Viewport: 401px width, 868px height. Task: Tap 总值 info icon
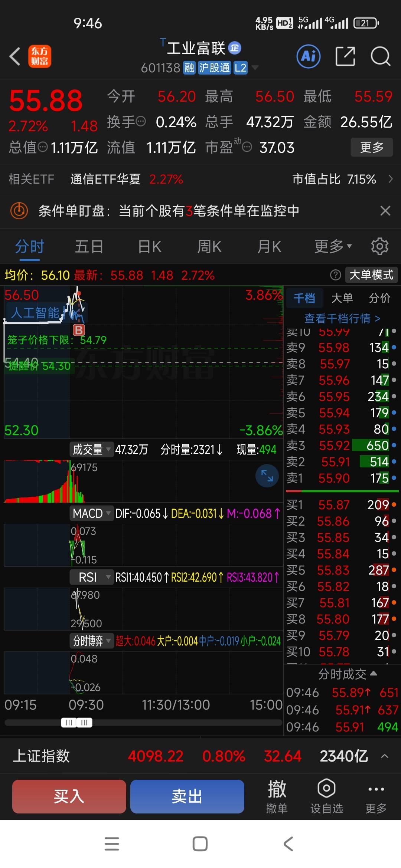43,147
